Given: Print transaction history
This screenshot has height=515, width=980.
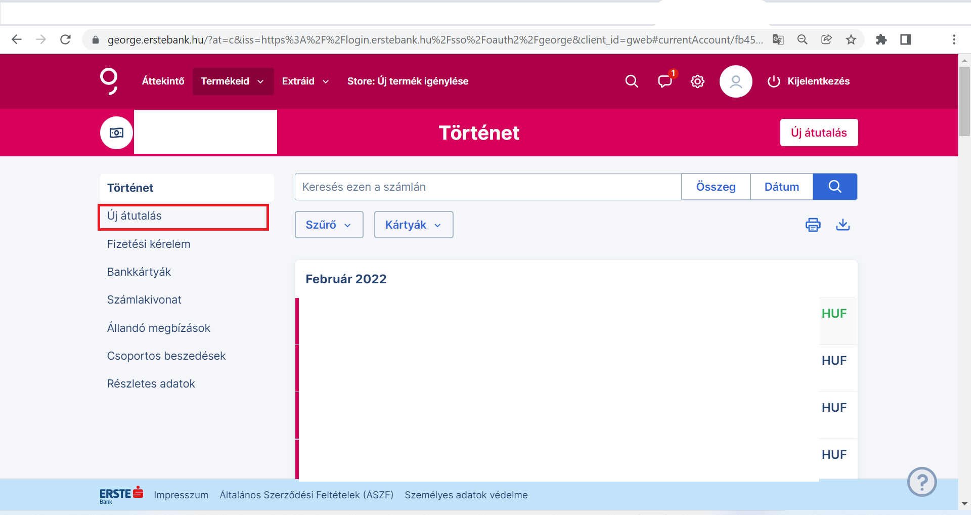Looking at the screenshot, I should (x=813, y=225).
